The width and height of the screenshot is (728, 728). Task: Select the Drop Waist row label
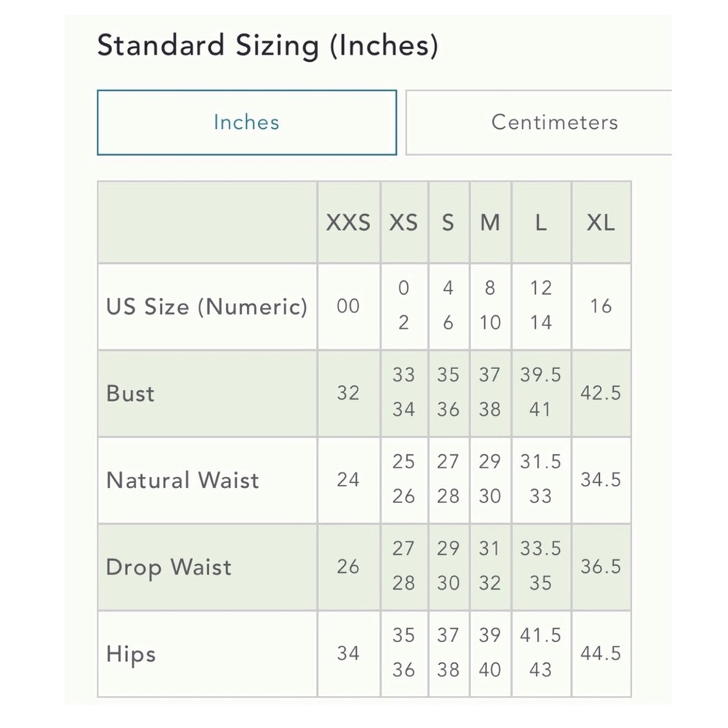169,567
